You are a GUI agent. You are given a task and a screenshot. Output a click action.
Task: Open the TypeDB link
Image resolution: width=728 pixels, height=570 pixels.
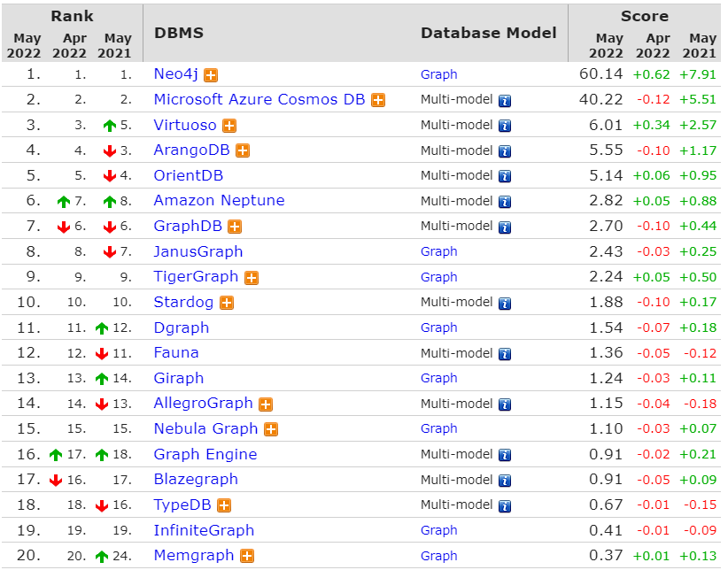click(x=182, y=505)
